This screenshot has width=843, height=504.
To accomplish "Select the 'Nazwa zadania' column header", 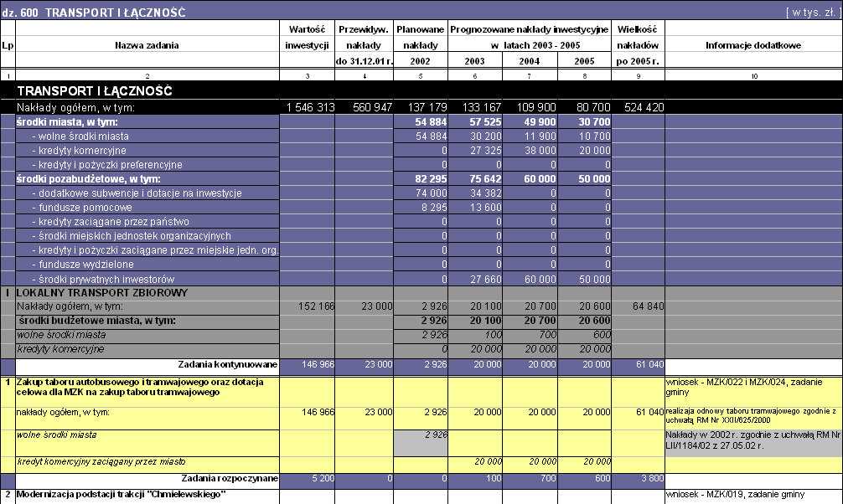I will (147, 46).
